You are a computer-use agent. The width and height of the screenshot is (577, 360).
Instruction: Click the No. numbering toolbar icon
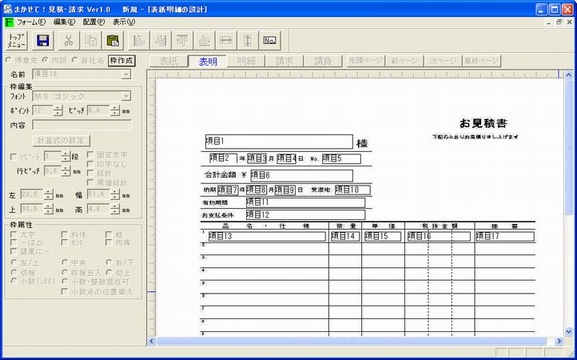270,40
